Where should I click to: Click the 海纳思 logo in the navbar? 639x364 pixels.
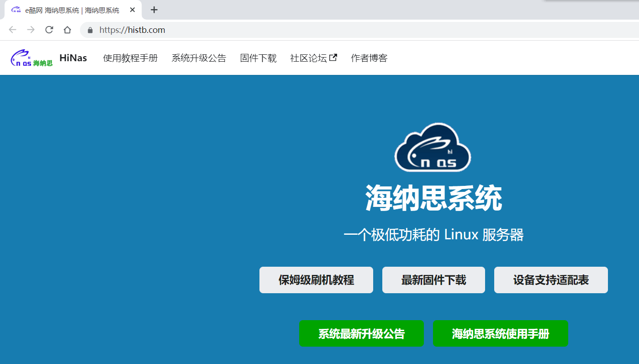click(32, 58)
